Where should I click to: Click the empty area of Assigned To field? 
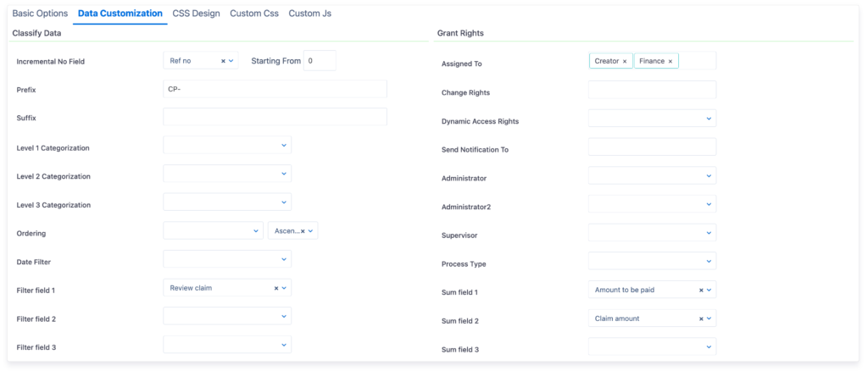(x=698, y=61)
